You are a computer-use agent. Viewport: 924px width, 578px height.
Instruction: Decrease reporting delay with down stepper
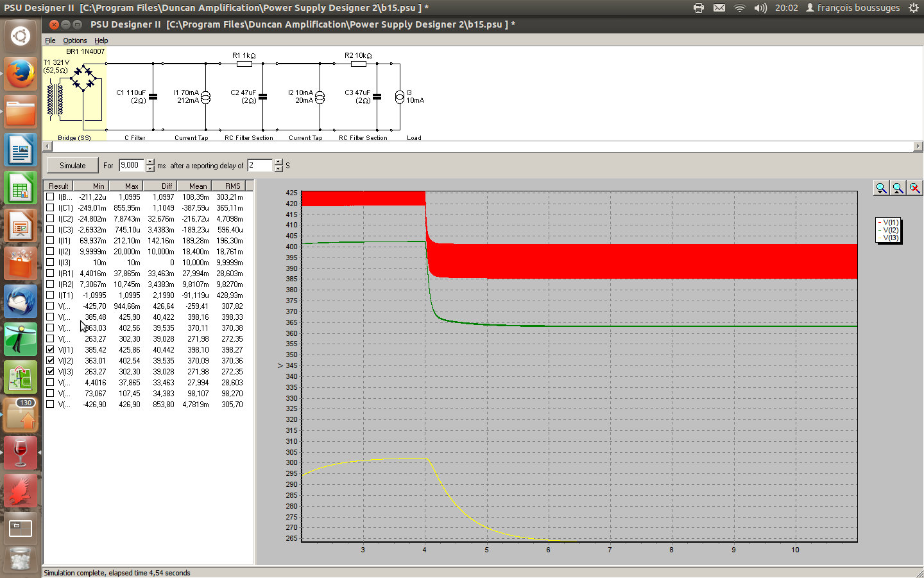(278, 169)
